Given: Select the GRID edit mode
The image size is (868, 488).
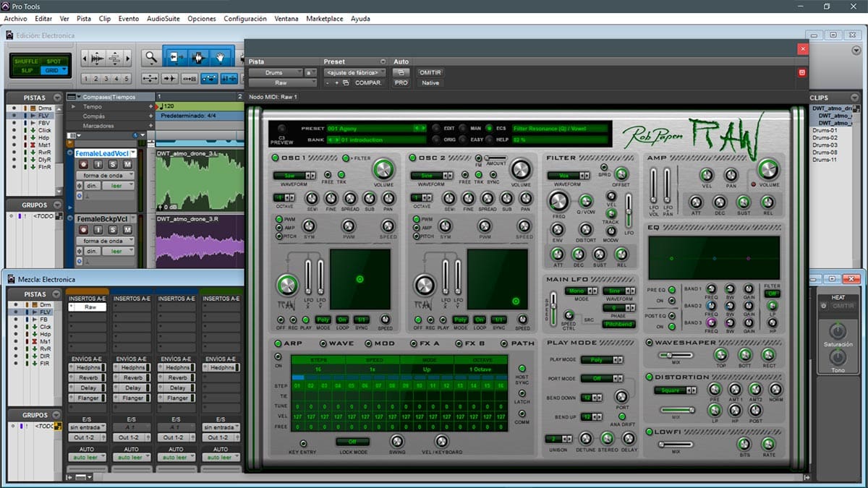Looking at the screenshot, I should [x=54, y=70].
